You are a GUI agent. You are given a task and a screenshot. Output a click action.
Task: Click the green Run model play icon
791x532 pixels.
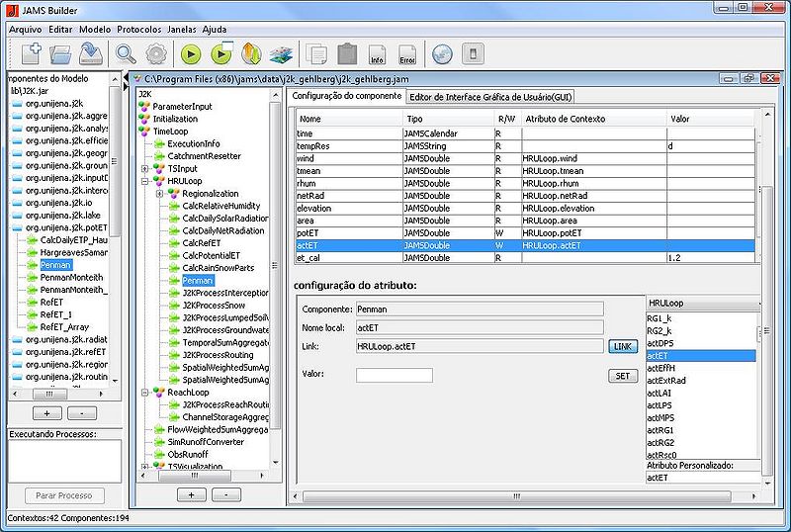191,53
